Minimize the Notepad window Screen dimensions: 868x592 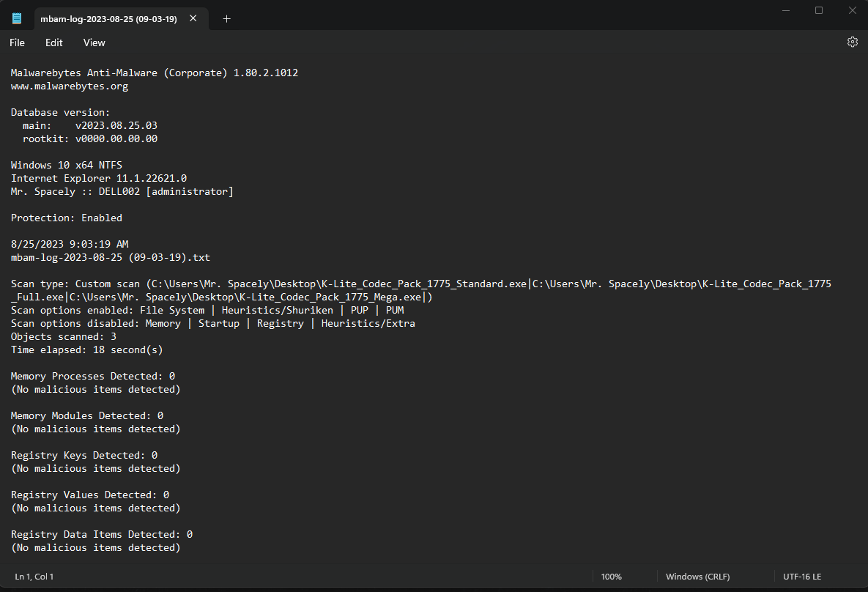click(785, 10)
